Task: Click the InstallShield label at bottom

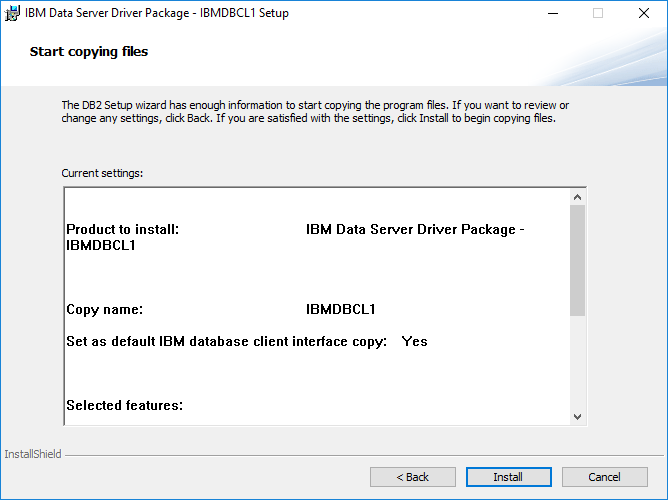Action: (x=33, y=454)
